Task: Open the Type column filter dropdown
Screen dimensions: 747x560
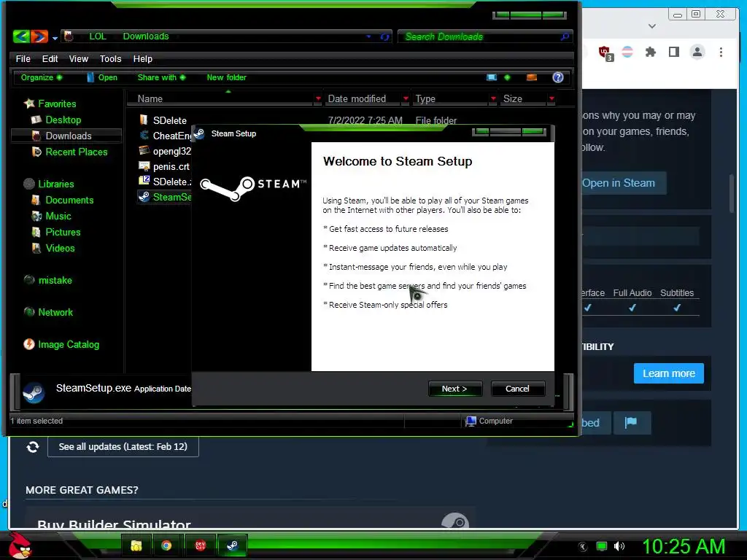Action: click(493, 98)
